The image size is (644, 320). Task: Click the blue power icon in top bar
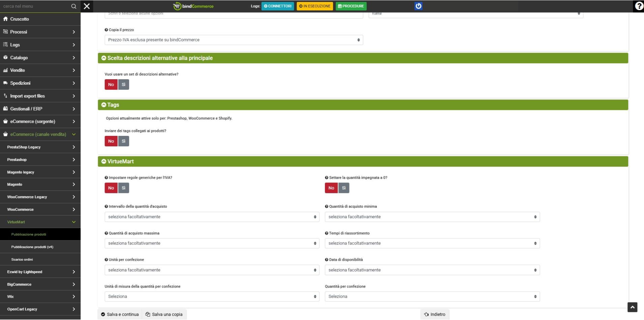pos(418,6)
